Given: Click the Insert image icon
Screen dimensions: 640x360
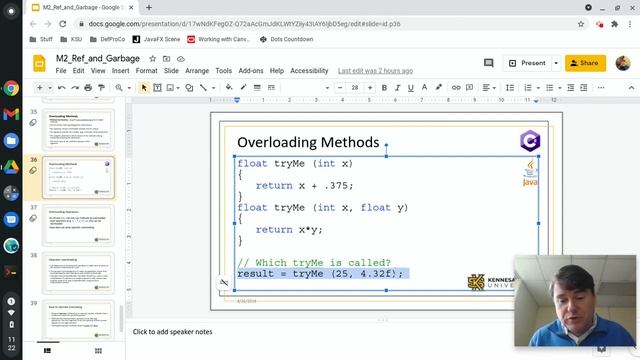Looking at the screenshot, I should (170, 88).
